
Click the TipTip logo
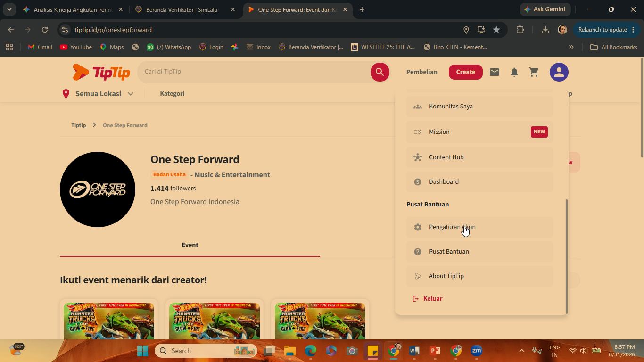[x=101, y=72]
